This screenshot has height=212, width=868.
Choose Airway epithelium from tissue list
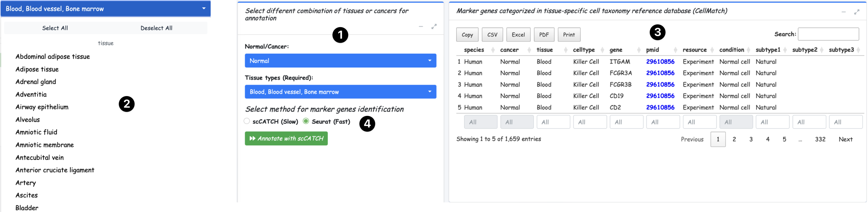[x=42, y=107]
